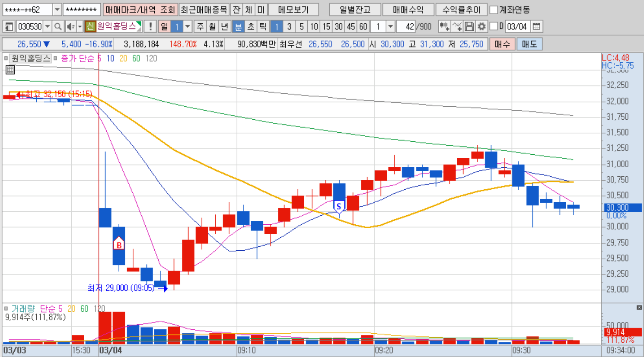Click the add line overlay icon
Screen dimensions: 644x357
[457, 27]
